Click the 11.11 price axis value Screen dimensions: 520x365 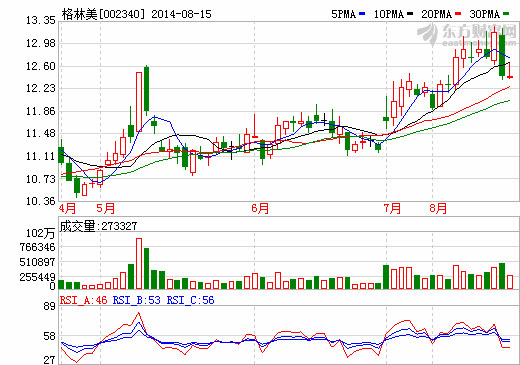click(41, 156)
